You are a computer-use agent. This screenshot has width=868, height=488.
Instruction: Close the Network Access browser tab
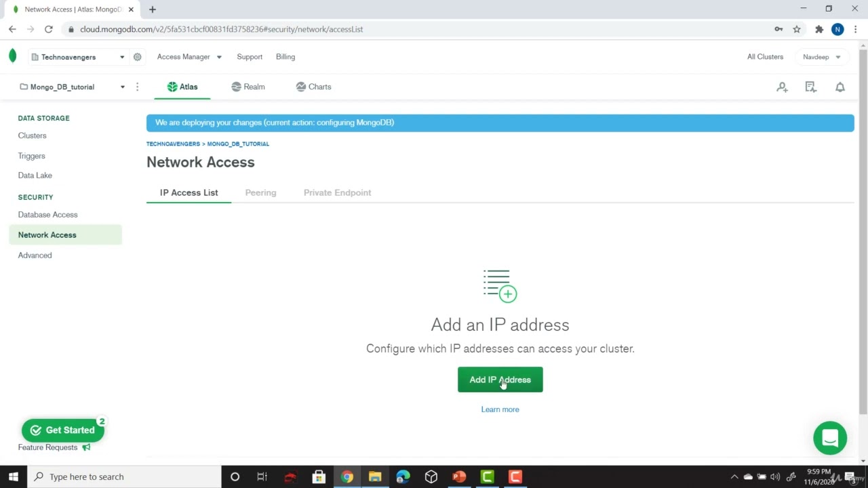131,9
